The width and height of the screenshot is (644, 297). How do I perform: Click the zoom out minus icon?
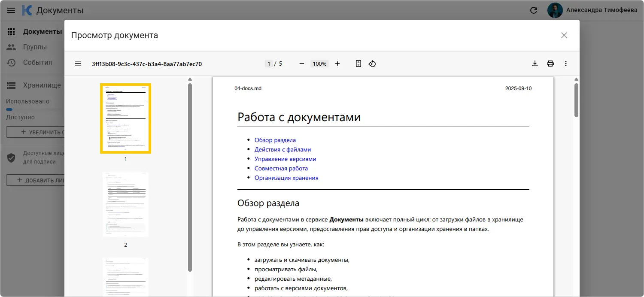[301, 64]
